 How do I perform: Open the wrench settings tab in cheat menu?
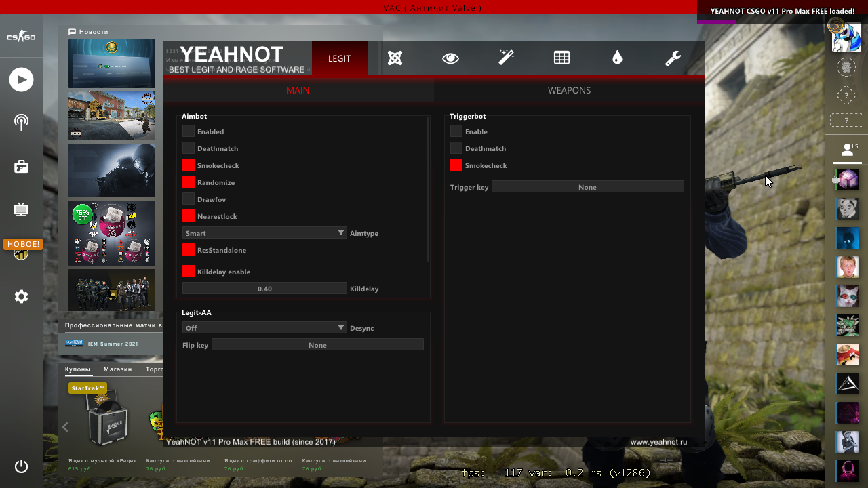pos(673,58)
